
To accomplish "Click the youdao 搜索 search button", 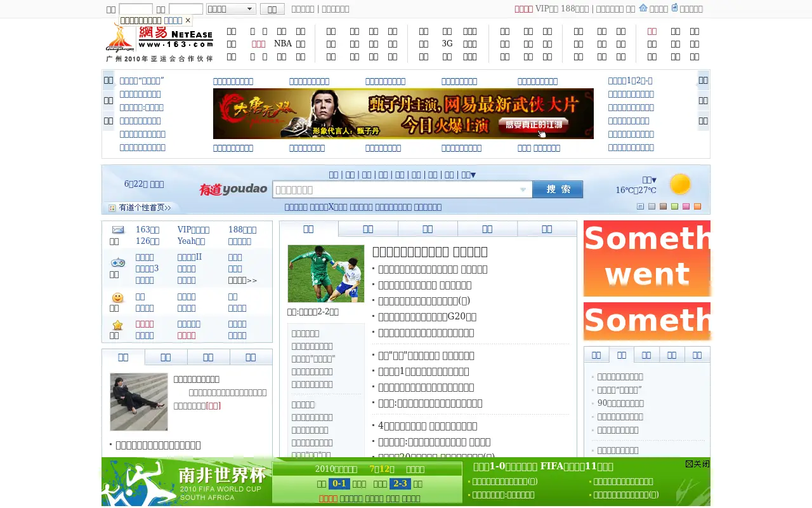I will point(558,189).
